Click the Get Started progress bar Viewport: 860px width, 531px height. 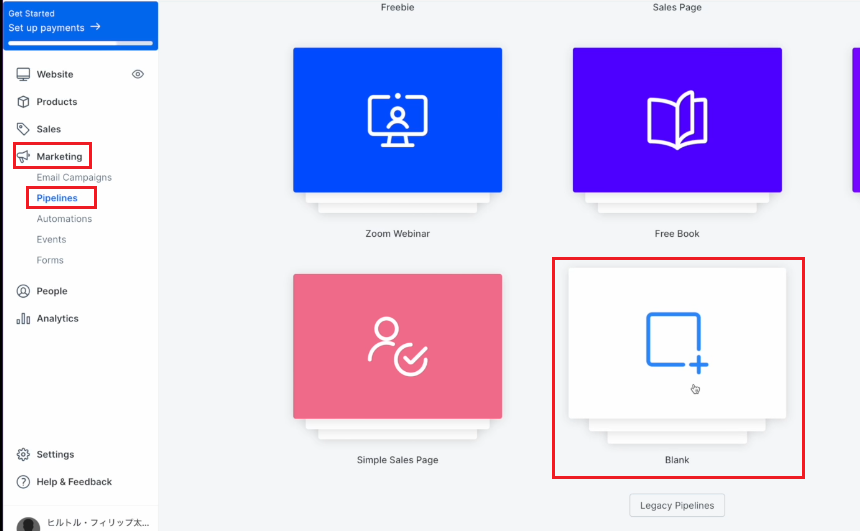coord(81,43)
